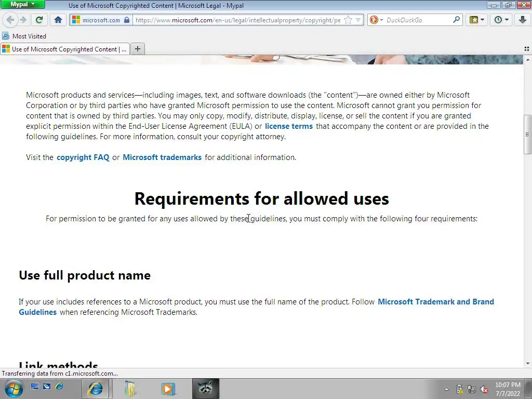
Task: Show hidden system tray icons
Action: coord(446,389)
